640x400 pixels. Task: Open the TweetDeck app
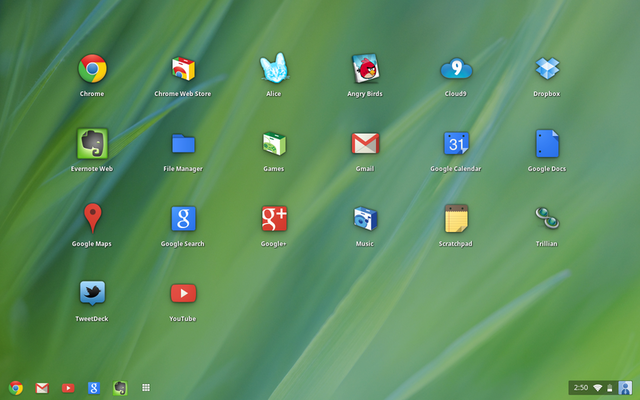[x=92, y=293]
